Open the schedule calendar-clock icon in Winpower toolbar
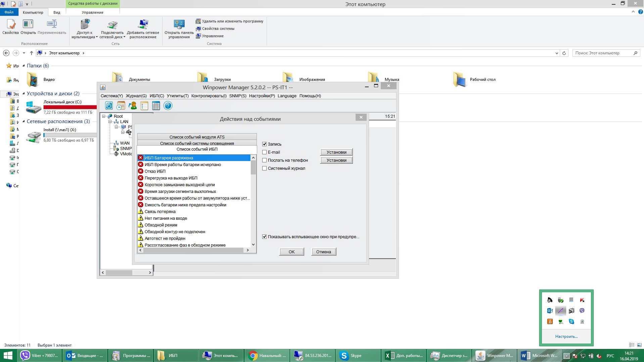The width and height of the screenshot is (644, 362). click(x=121, y=106)
